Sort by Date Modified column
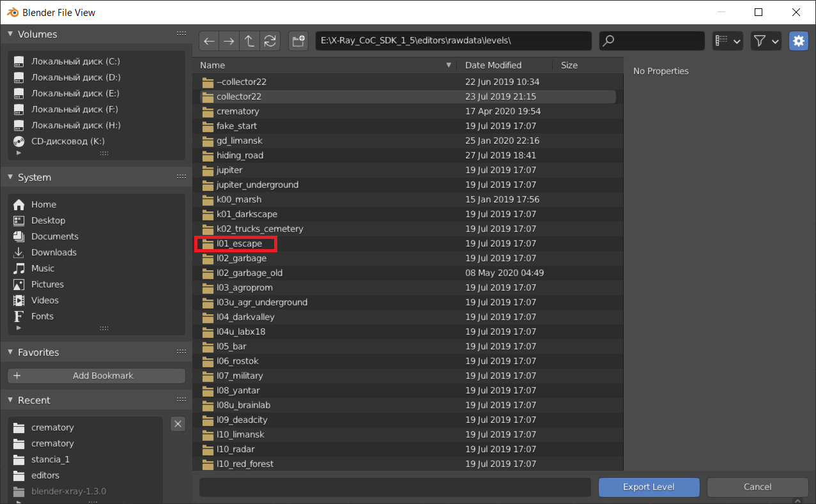Viewport: 816px width, 504px height. [x=505, y=65]
